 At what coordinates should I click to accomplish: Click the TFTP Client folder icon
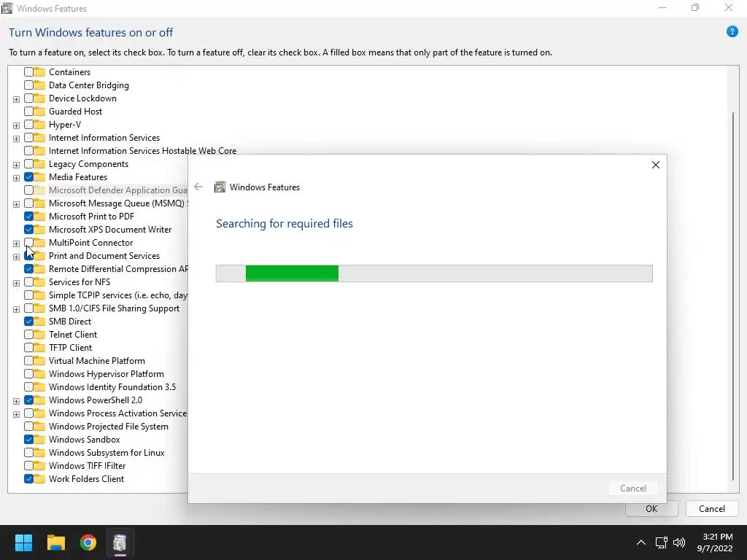[x=39, y=348]
